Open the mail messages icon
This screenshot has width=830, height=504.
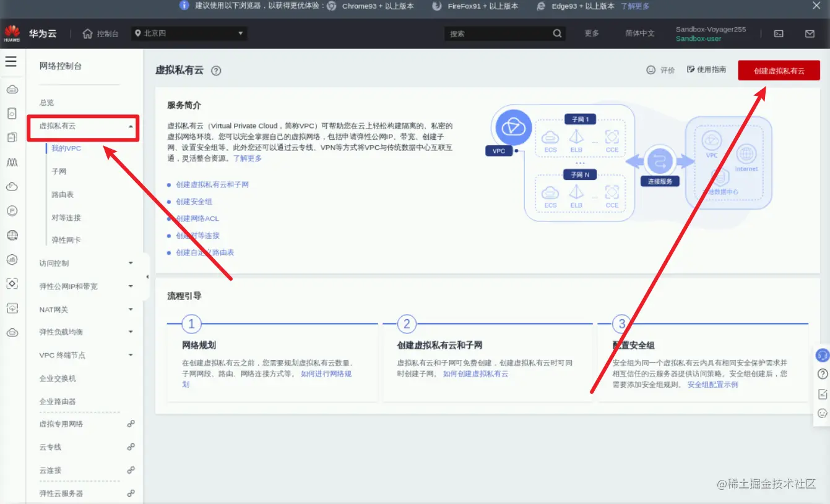coord(810,33)
